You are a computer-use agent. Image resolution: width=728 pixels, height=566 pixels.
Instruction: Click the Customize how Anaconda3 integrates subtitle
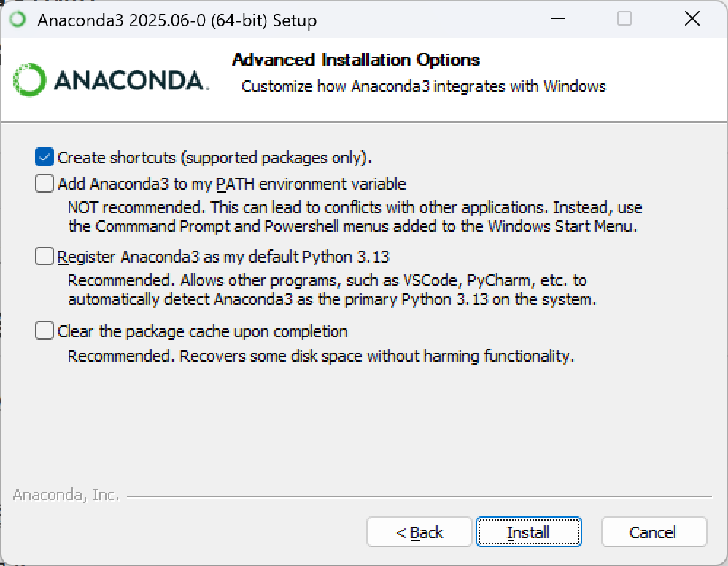point(423,87)
